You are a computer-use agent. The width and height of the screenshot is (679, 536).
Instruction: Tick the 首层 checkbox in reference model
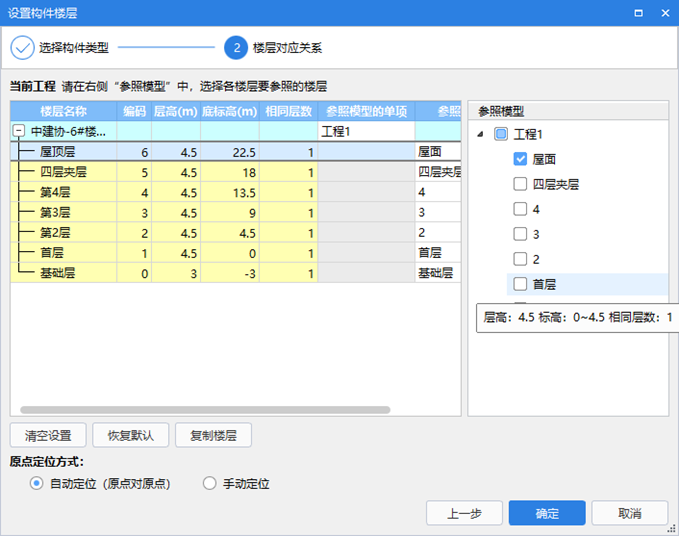click(x=520, y=284)
